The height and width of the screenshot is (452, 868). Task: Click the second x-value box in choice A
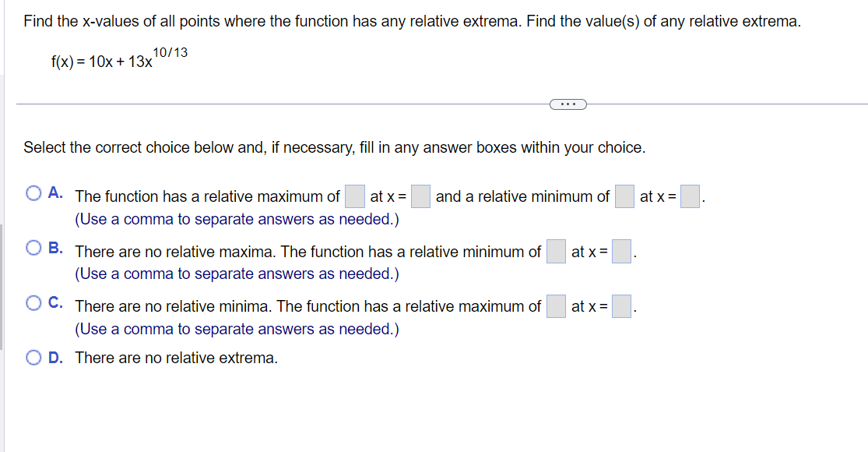(689, 196)
